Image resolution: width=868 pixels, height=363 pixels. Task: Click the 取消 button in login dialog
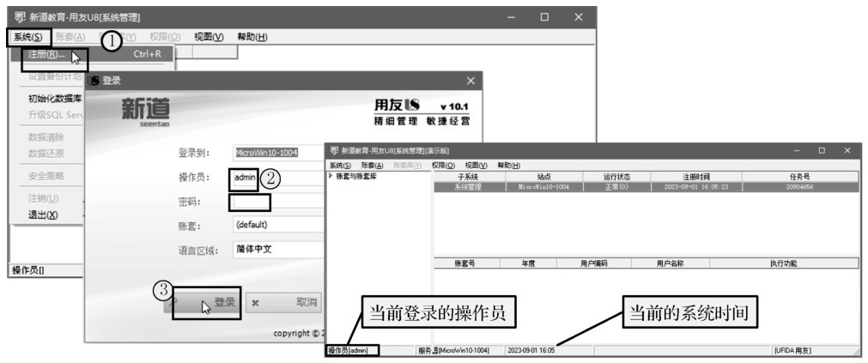tap(283, 302)
